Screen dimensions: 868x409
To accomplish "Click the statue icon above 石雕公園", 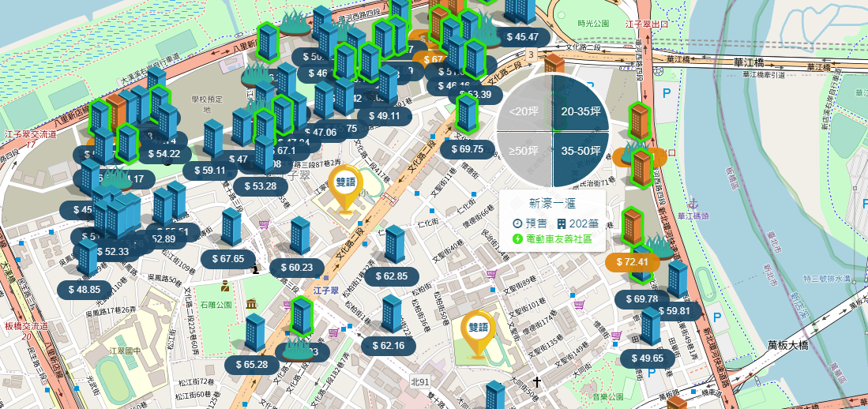I will coord(225,286).
